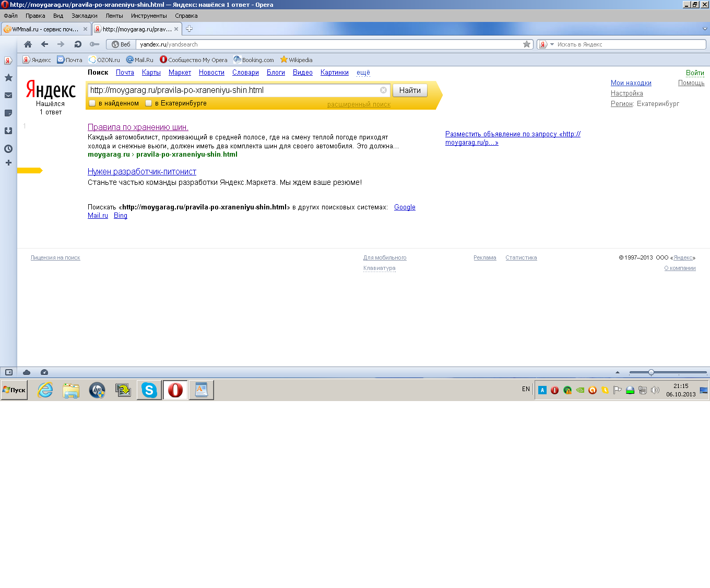
Task: Click the Войти login link
Action: point(695,73)
